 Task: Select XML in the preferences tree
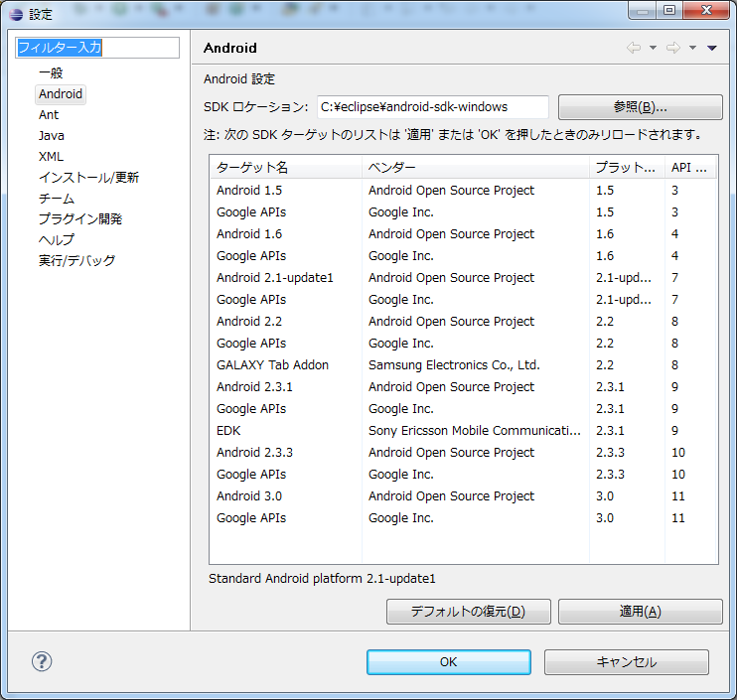point(51,157)
